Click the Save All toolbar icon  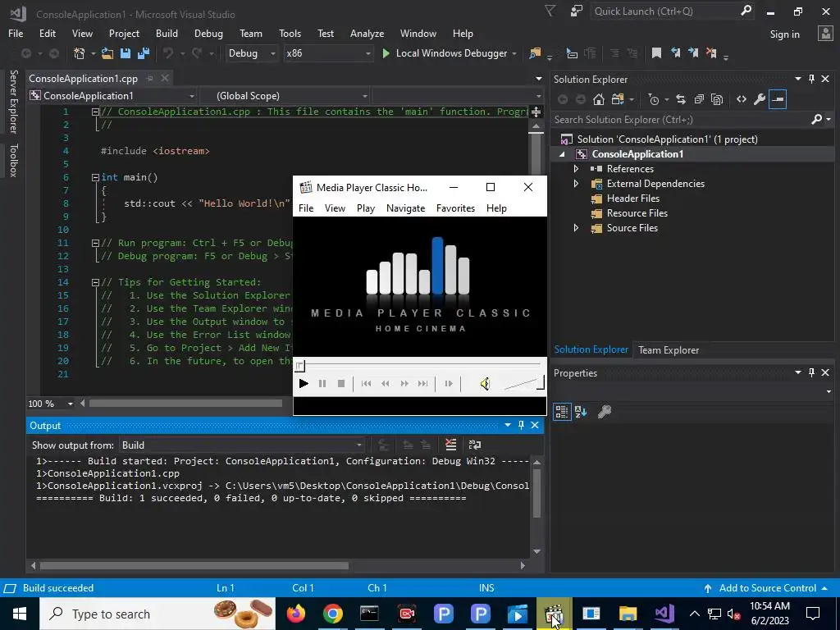click(144, 53)
